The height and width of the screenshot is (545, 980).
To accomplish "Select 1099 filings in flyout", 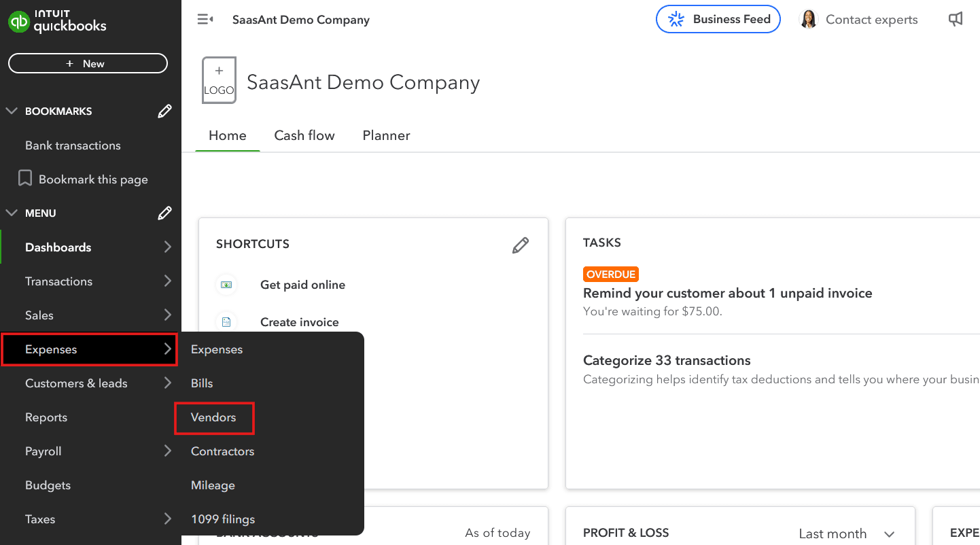I will [223, 519].
